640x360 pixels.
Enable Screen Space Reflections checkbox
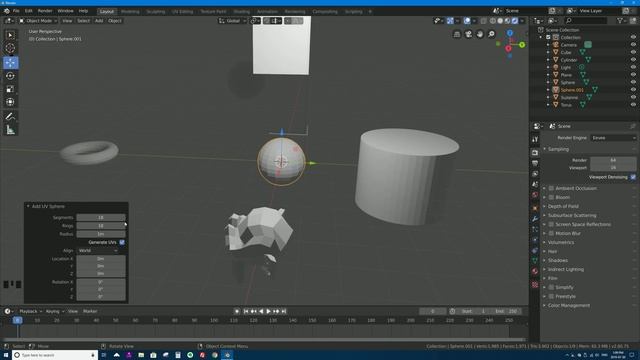pos(551,224)
